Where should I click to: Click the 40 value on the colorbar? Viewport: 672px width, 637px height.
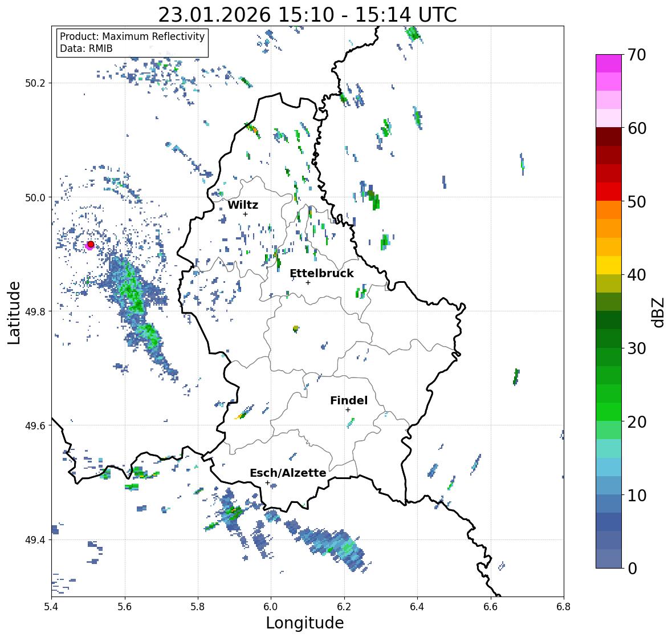pos(637,275)
